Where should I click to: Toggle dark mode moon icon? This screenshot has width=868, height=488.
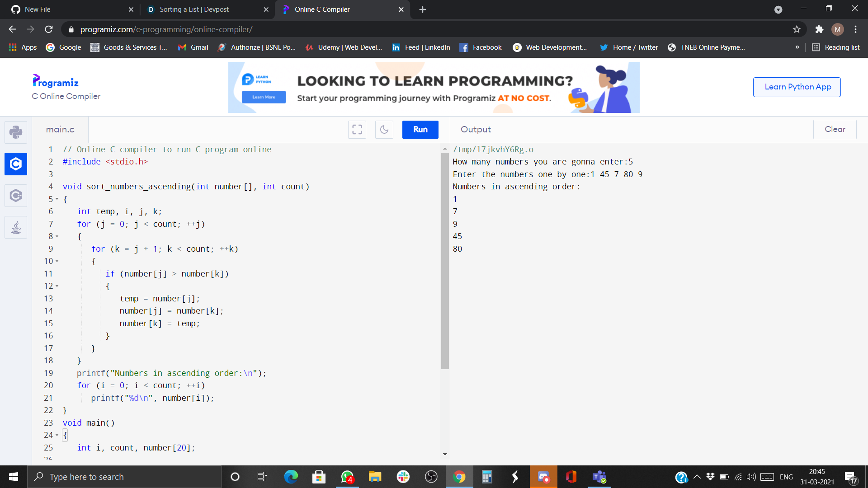pyautogui.click(x=384, y=130)
